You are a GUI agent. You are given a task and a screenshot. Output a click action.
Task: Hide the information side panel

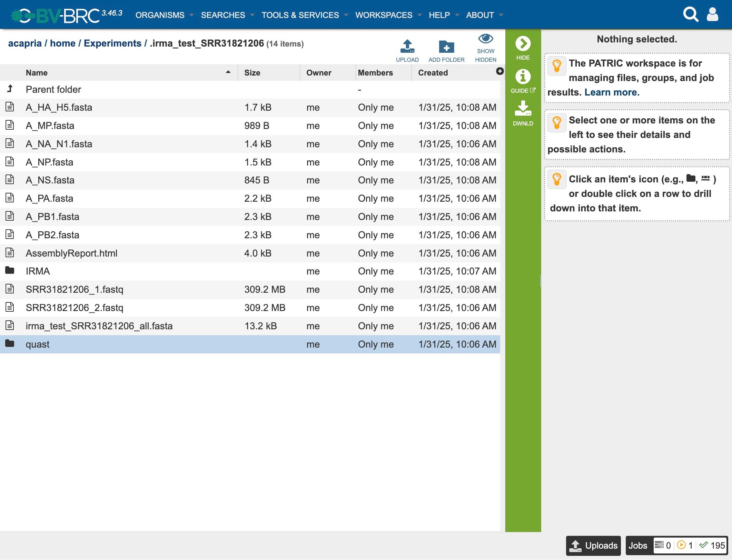coord(523,44)
